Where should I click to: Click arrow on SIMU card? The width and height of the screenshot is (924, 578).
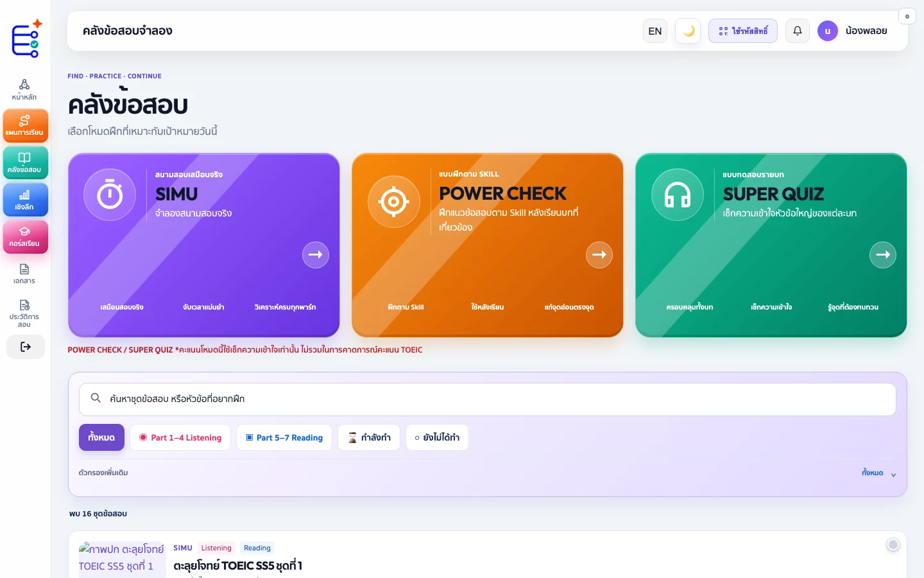[316, 255]
